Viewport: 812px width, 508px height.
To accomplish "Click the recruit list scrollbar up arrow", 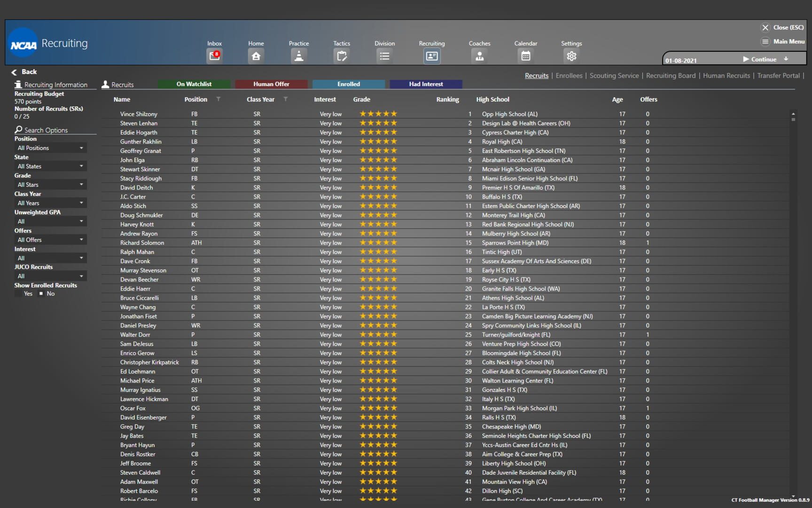I will 793,114.
